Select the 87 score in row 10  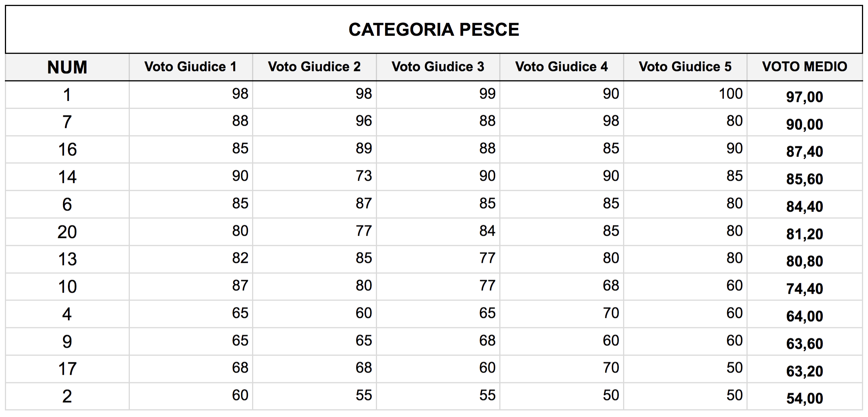coord(191,287)
